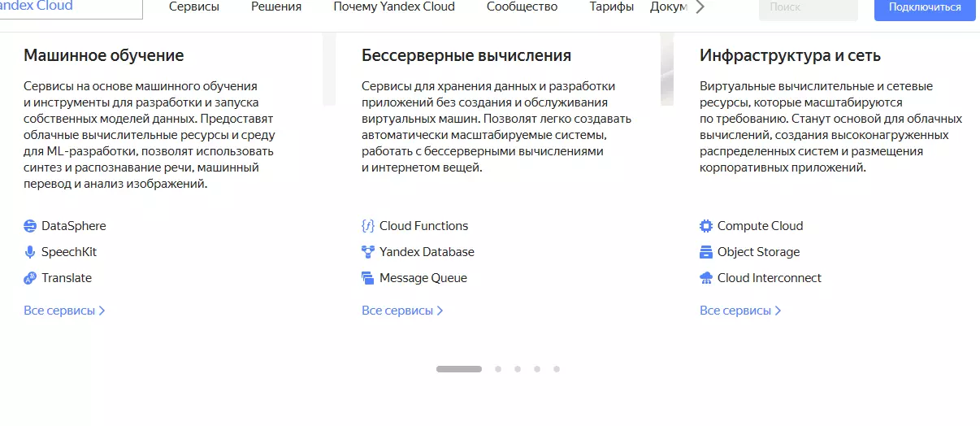Open the Cloud Interconnect link
Viewport: 980px width, 426px height.
pyautogui.click(x=770, y=278)
